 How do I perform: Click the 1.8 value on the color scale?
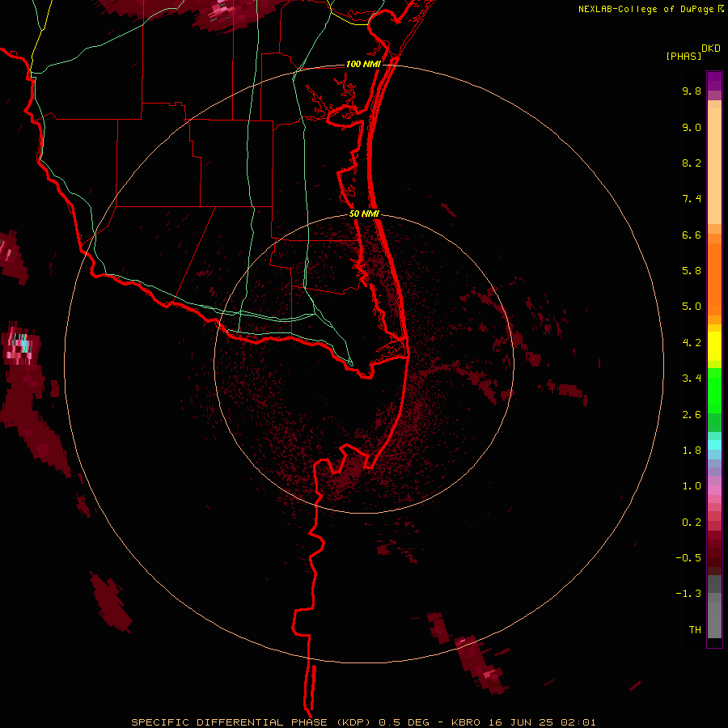coord(692,451)
